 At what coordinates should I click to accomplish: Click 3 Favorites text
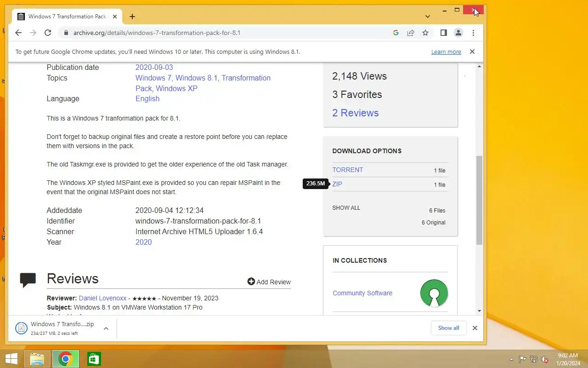click(x=357, y=94)
